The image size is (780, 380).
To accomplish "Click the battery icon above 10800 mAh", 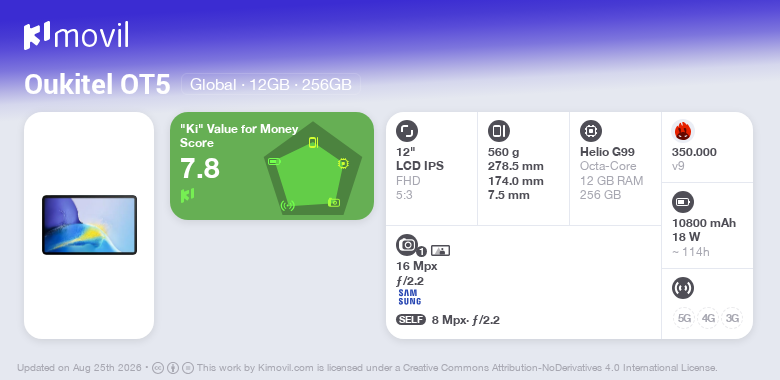I will (683, 202).
